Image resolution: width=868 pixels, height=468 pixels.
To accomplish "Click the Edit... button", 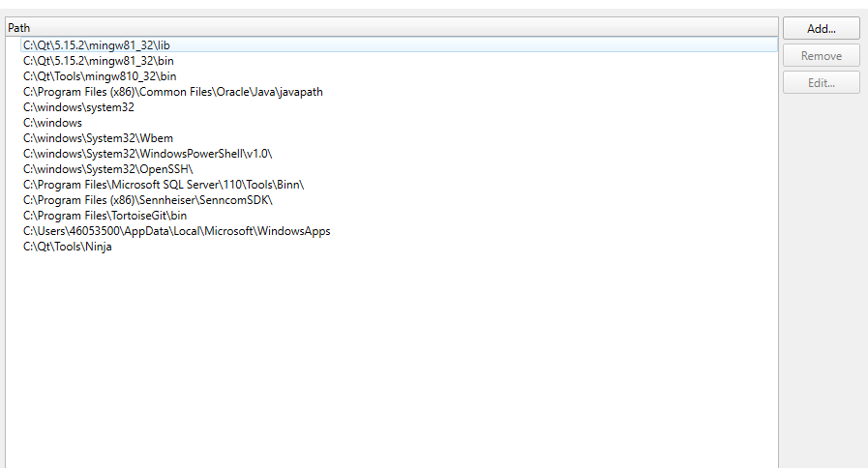I will pos(821,82).
